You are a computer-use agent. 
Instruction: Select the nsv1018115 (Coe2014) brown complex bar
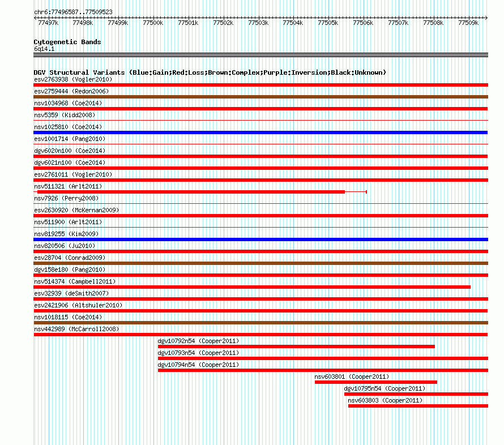pos(260,323)
